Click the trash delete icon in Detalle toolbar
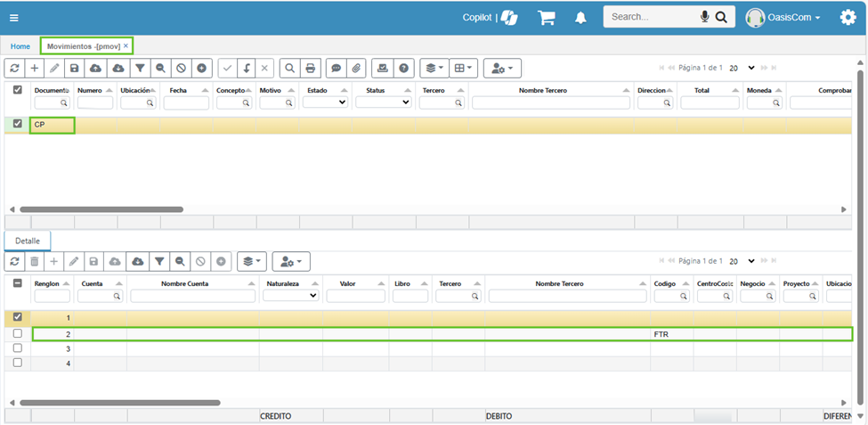Image resolution: width=868 pixels, height=425 pixels. point(34,261)
